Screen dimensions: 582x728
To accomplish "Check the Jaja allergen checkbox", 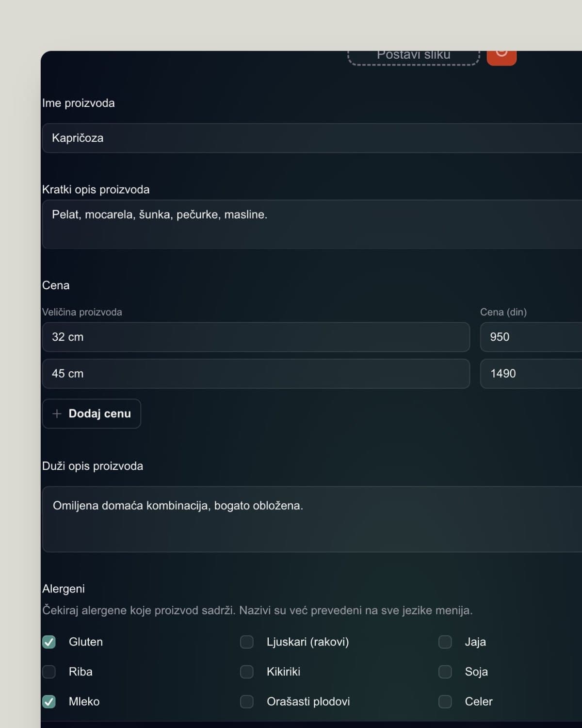I will (x=445, y=642).
